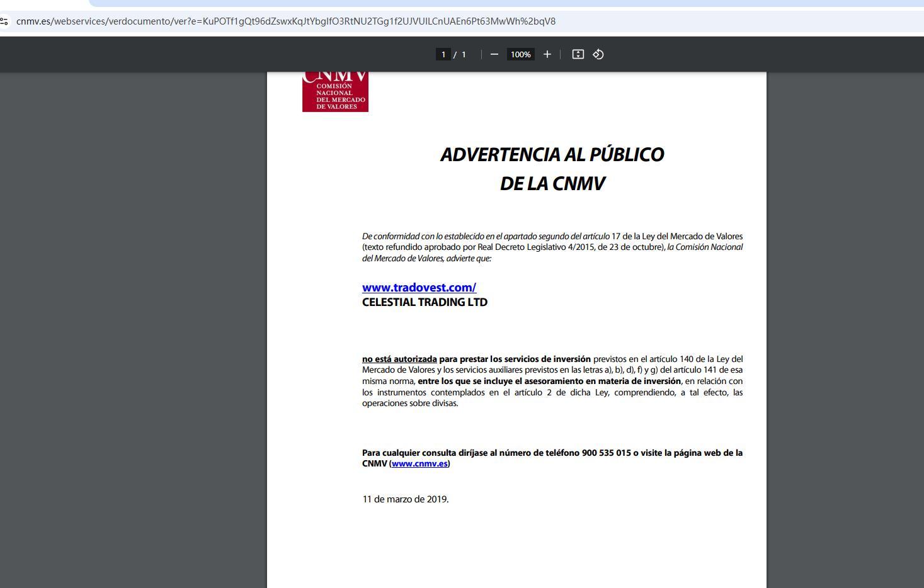Click the 'DE LA CNMV' title line

pos(552,184)
